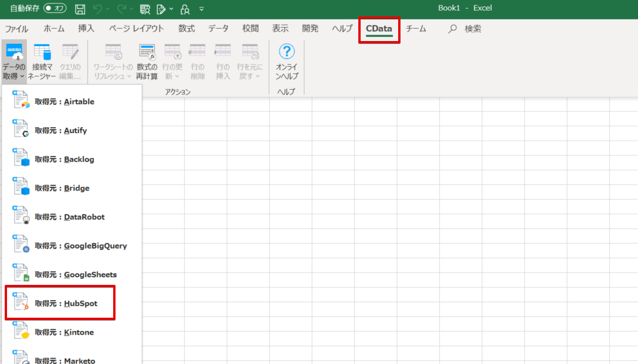638x364 pixels.
Task: Switch to the データ tab
Action: [219, 29]
